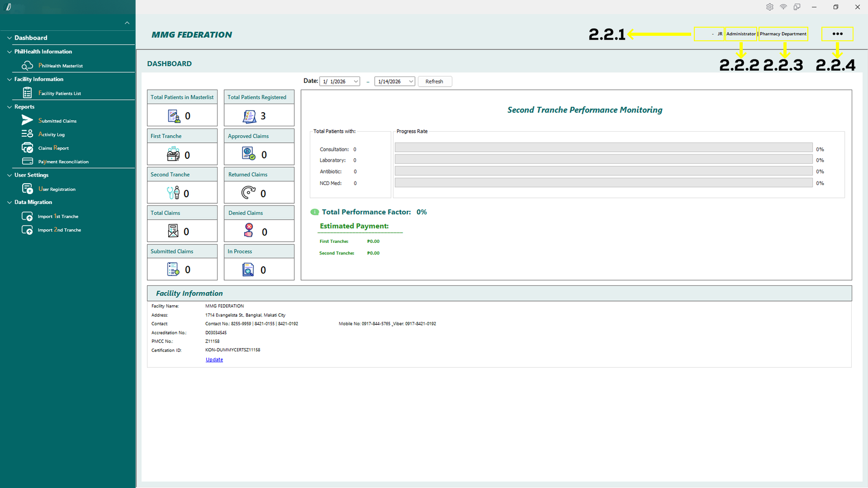The image size is (868, 488).
Task: Click the User Registration icon
Action: pyautogui.click(x=27, y=189)
